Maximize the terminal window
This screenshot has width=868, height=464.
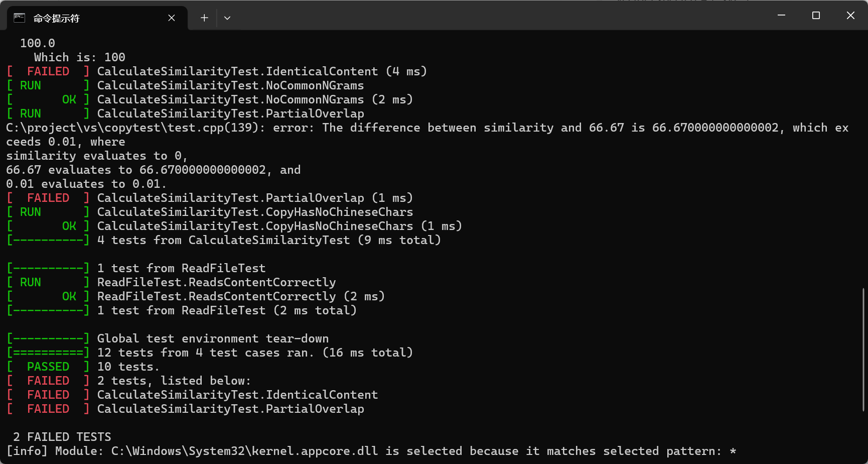(816, 16)
